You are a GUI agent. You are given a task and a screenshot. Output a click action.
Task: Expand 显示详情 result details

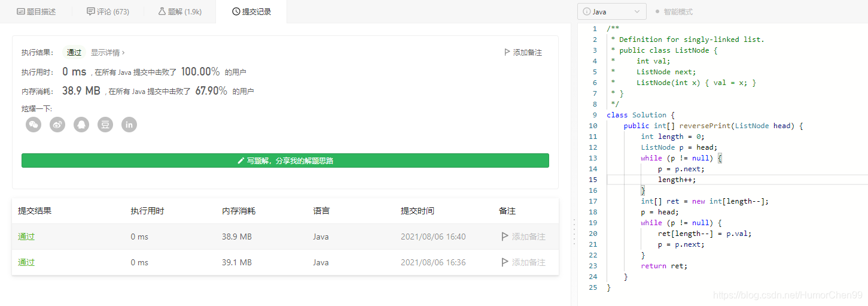[108, 53]
